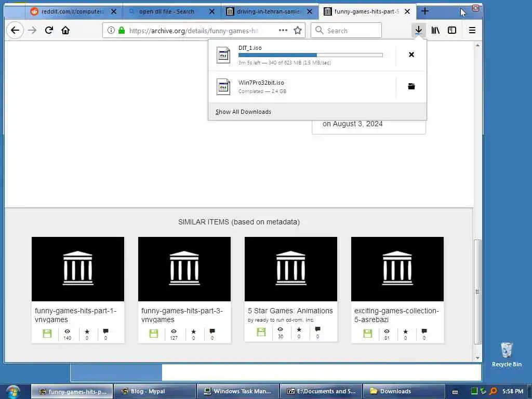Open 5 Star Games: Animations thumbnail
This screenshot has height=399, width=532.
(x=291, y=269)
